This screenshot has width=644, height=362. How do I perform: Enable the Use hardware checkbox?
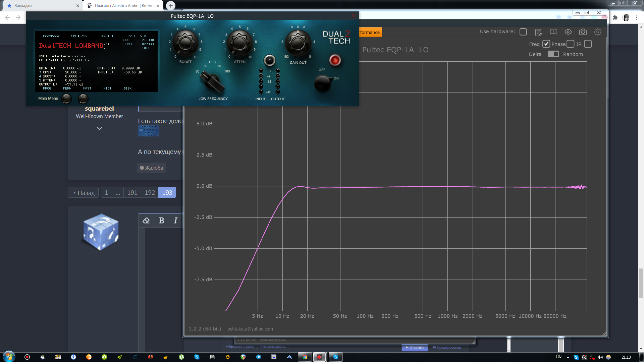tap(523, 32)
